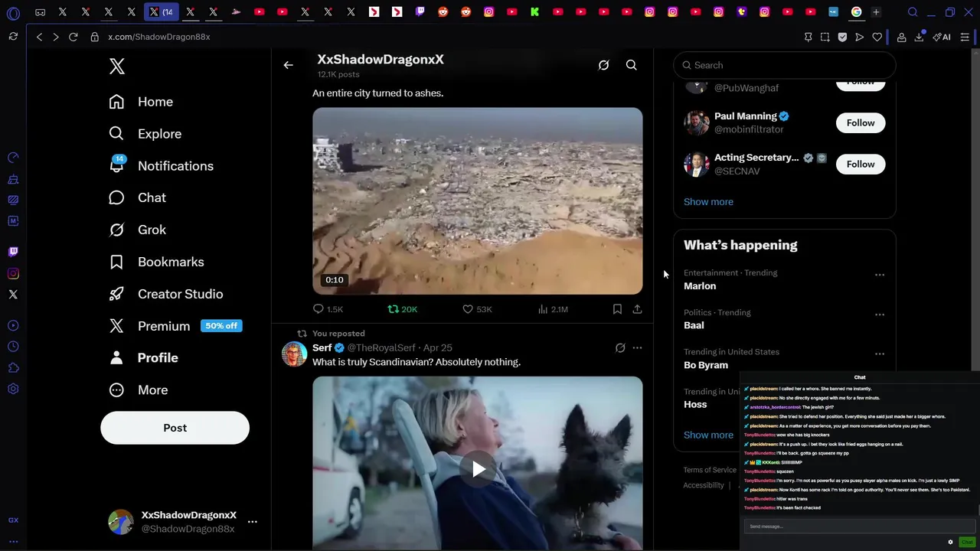Open the Marlon trending topic
Screen dimensions: 980x551
pos(700,286)
